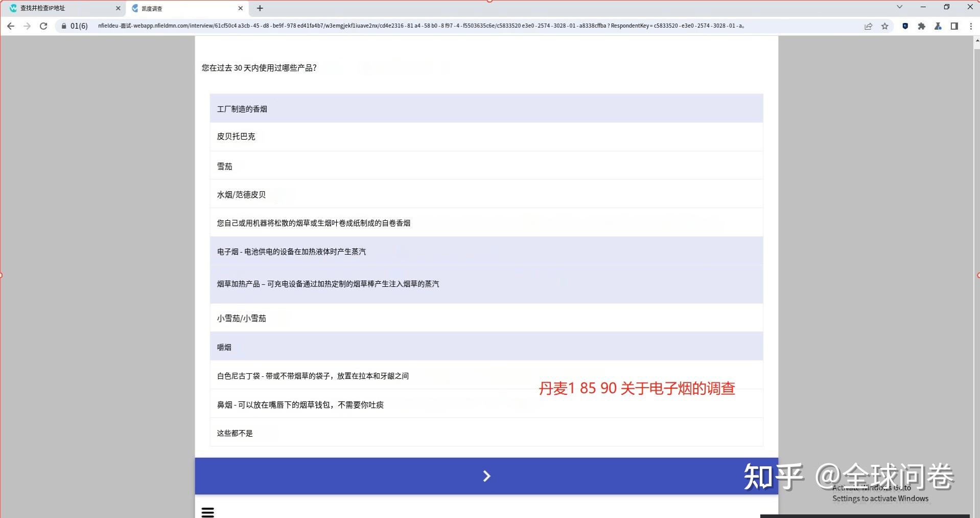The width and height of the screenshot is (980, 518).
Task: Click the browser forward arrow
Action: pyautogui.click(x=27, y=26)
